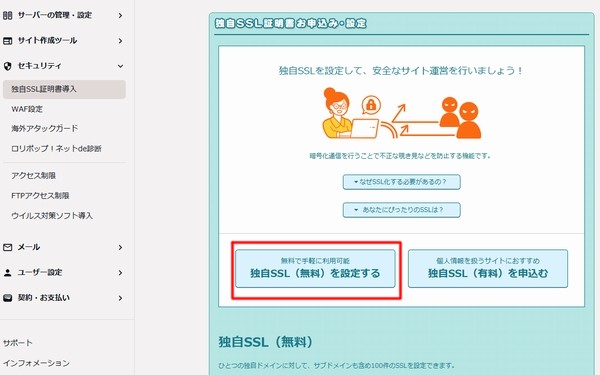Open 海外アタックガード page

(44, 128)
